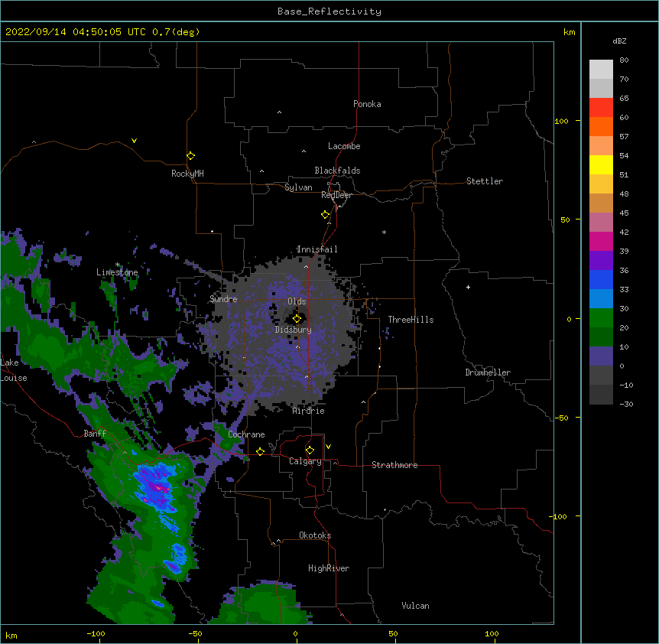Click the Olds label near radar center

click(297, 301)
